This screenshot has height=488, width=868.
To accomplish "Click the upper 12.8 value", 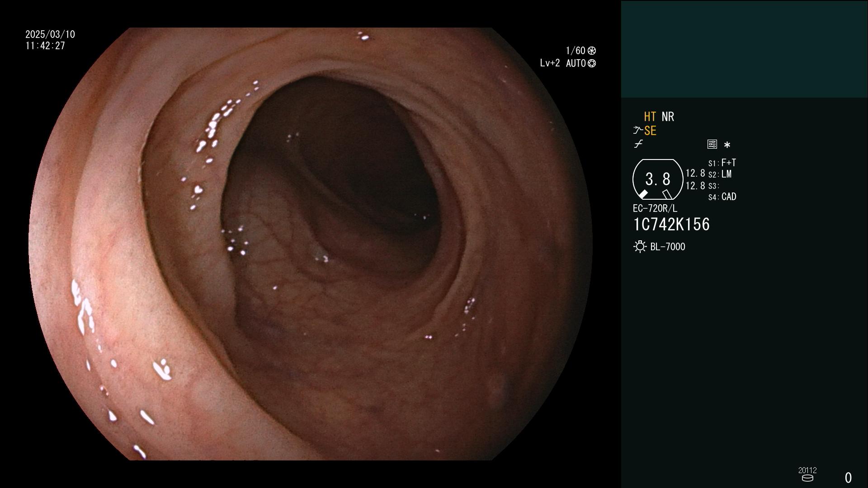I will (695, 173).
